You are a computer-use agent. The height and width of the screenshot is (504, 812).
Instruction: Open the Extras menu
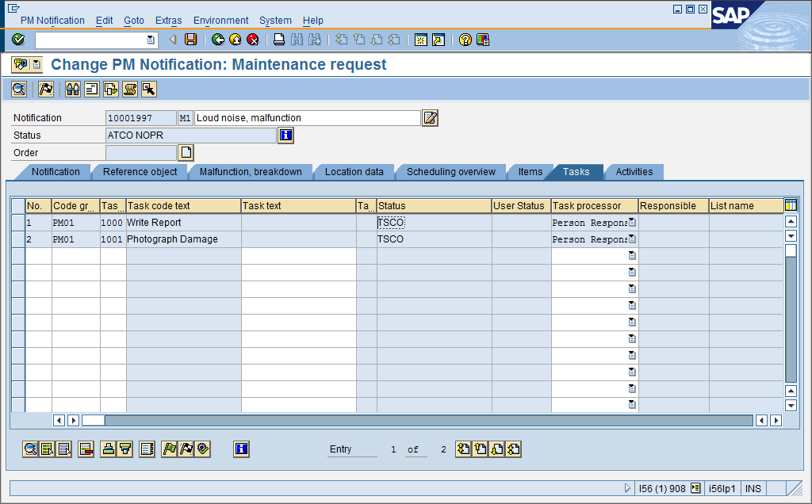tap(168, 20)
